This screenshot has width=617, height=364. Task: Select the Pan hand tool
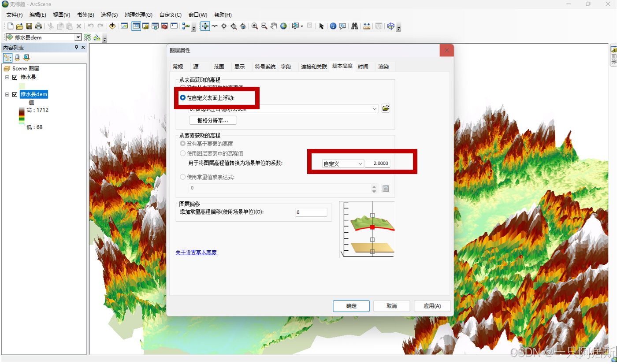pos(274,26)
